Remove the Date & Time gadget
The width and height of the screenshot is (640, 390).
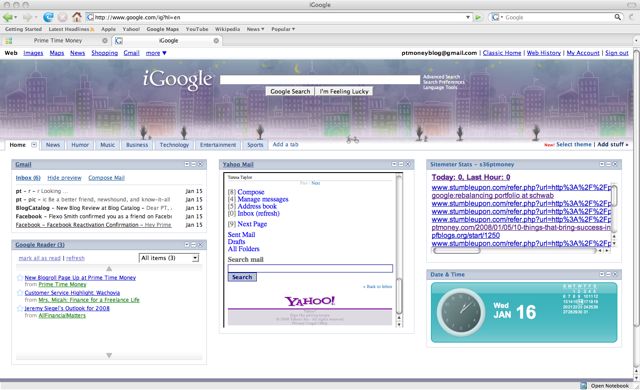click(x=615, y=274)
